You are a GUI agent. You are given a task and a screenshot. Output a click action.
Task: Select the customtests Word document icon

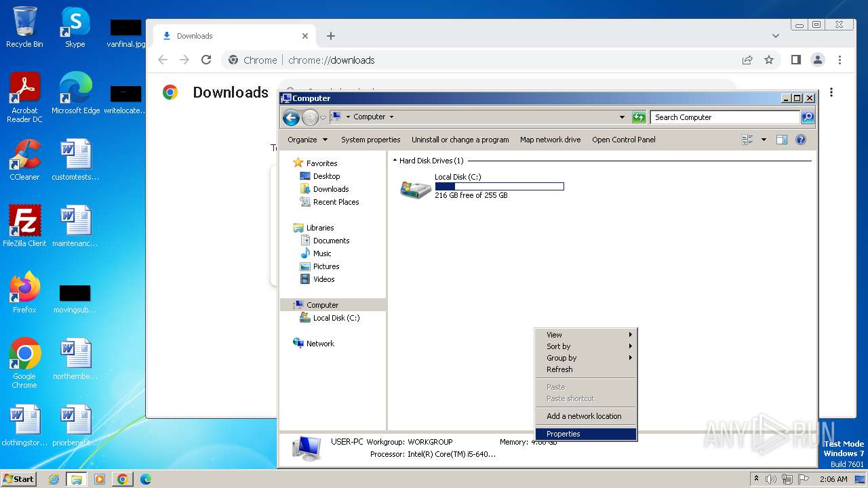click(x=75, y=161)
